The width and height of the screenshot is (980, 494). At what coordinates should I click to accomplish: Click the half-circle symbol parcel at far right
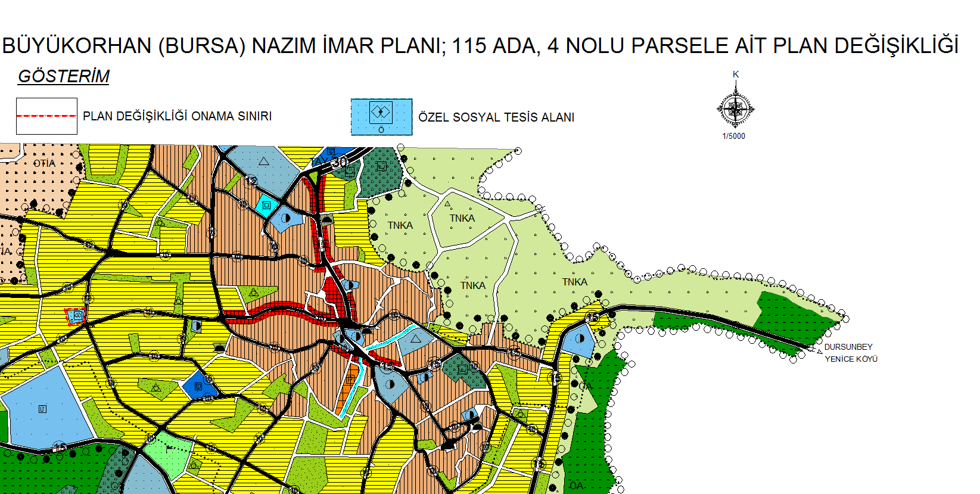click(x=580, y=341)
